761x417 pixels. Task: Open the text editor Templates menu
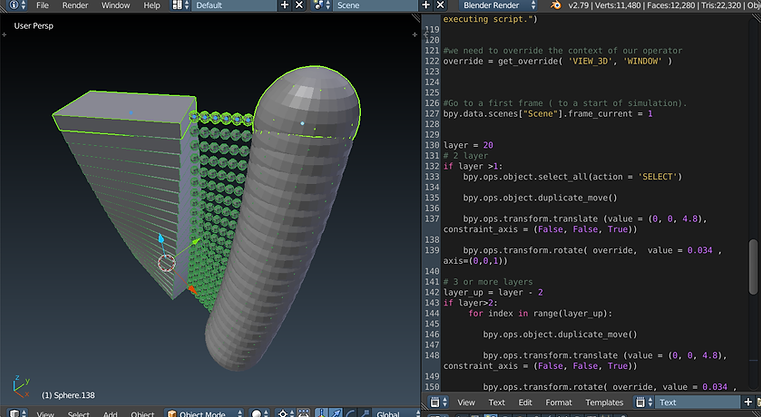pyautogui.click(x=604, y=402)
